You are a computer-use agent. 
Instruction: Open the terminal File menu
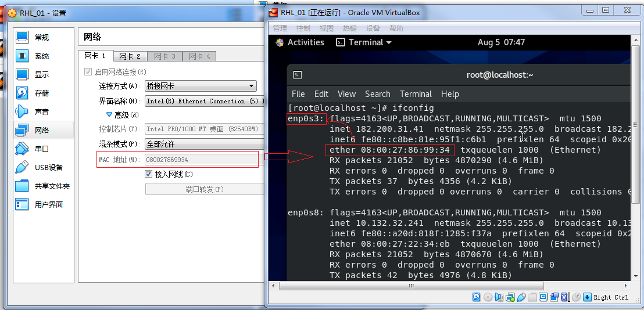pos(298,94)
